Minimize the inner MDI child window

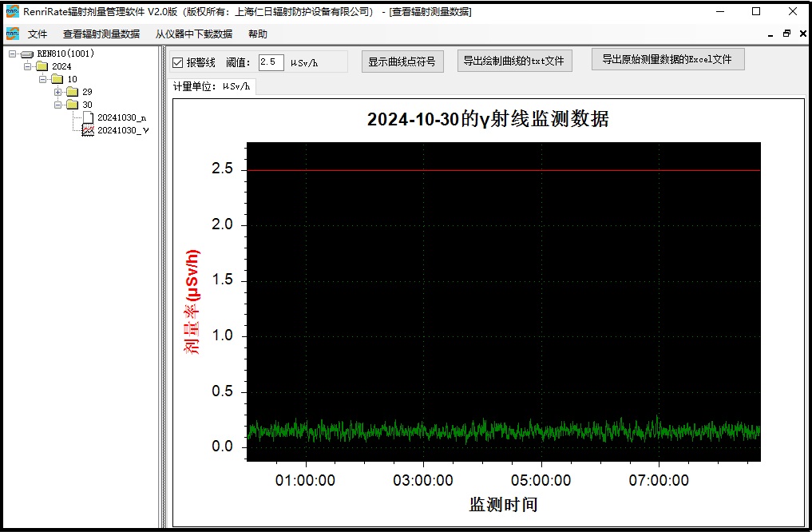770,34
